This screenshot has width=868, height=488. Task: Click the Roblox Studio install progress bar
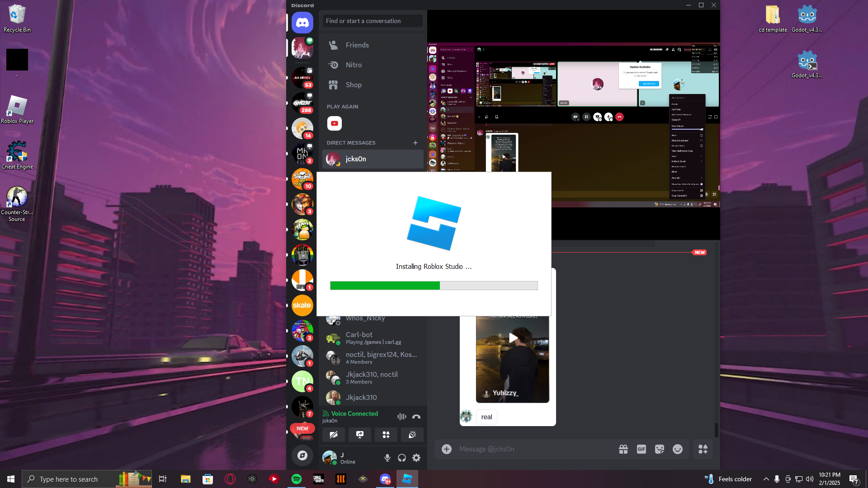pyautogui.click(x=434, y=286)
